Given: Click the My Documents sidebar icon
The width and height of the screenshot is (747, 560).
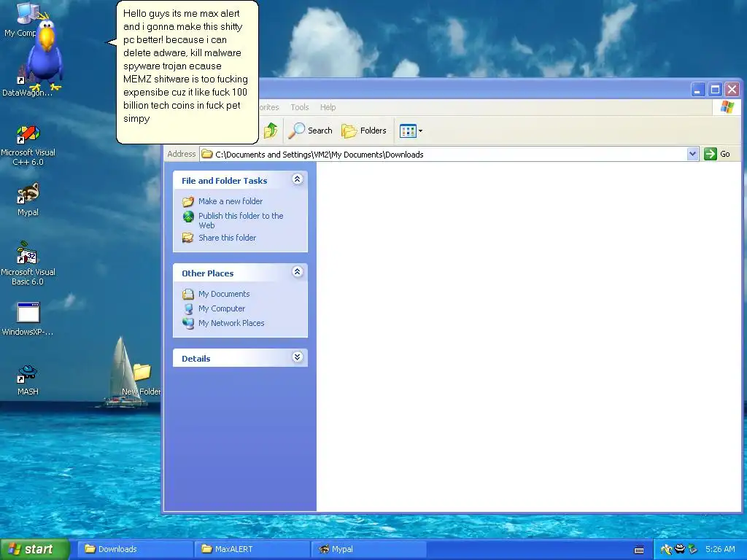Looking at the screenshot, I should [x=188, y=295].
